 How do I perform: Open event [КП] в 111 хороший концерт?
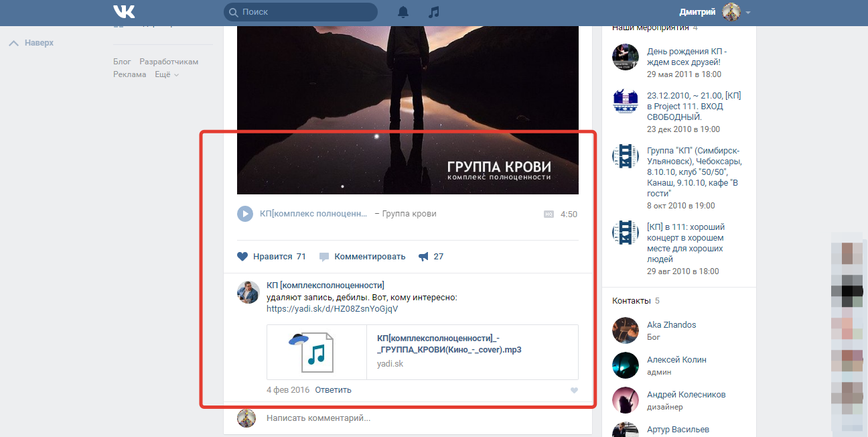coord(686,243)
